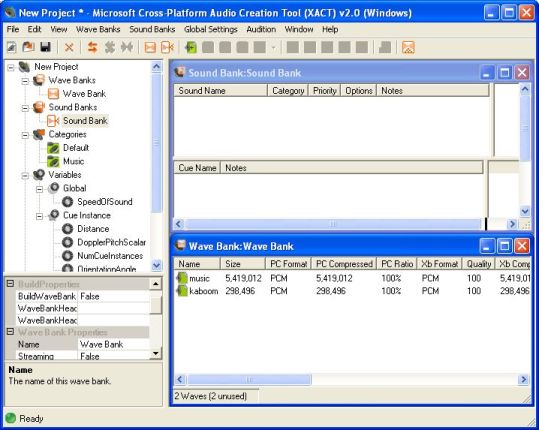
Task: Click the orange X delete toolbar icon
Action: (x=69, y=47)
